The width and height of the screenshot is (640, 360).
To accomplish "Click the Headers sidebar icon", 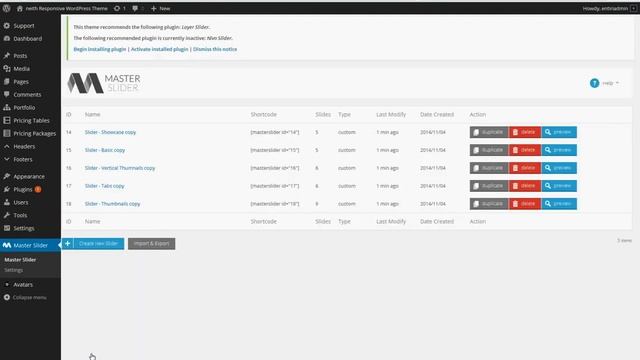I will pos(7,147).
